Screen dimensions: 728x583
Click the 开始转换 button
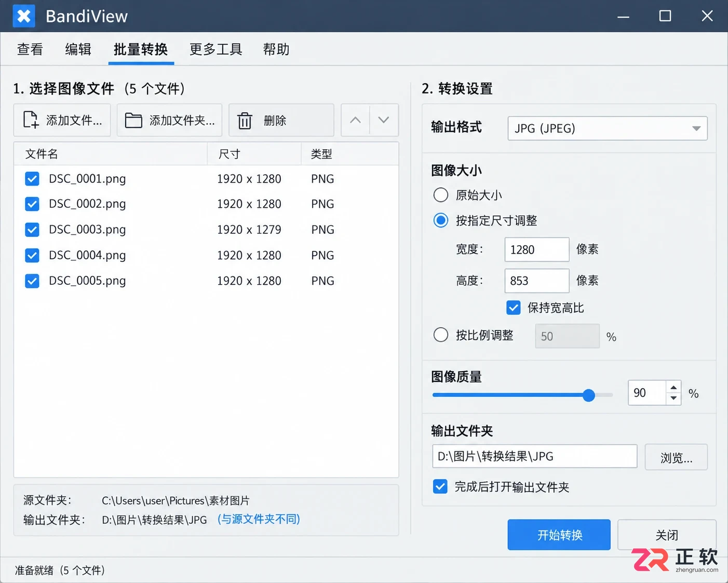click(x=559, y=535)
